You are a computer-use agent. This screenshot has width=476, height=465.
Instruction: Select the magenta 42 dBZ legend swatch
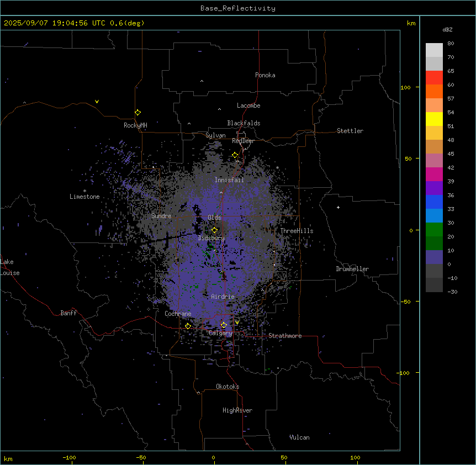(x=434, y=174)
